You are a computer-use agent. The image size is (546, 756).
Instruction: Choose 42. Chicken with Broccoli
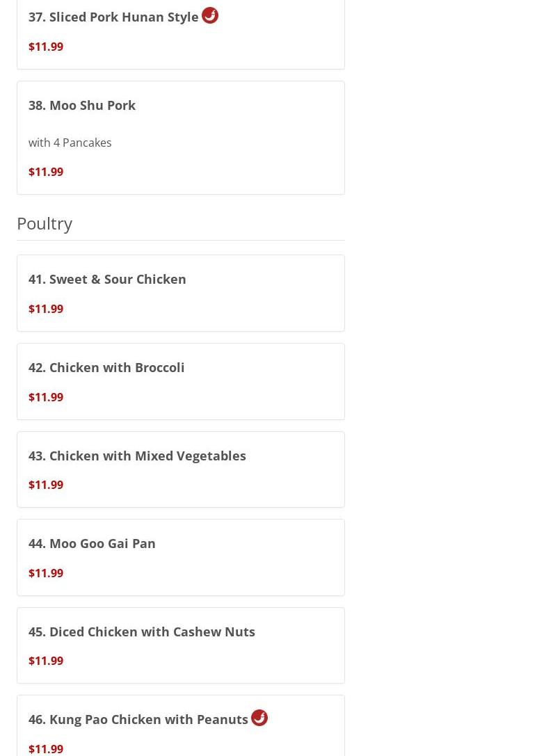[x=106, y=367]
